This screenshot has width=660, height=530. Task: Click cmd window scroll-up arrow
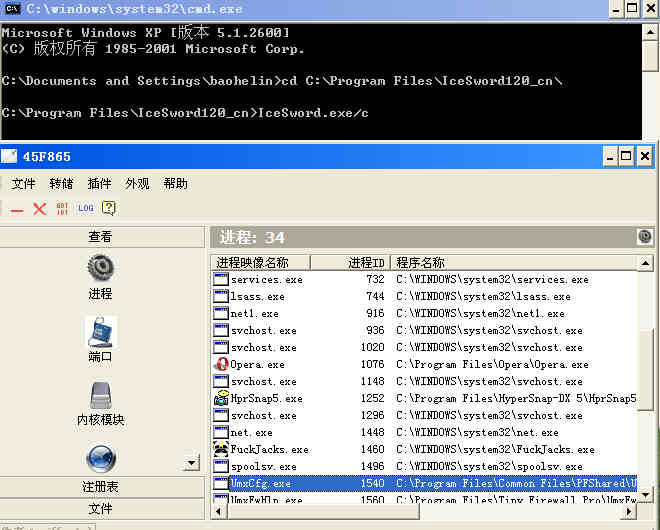[x=650, y=32]
